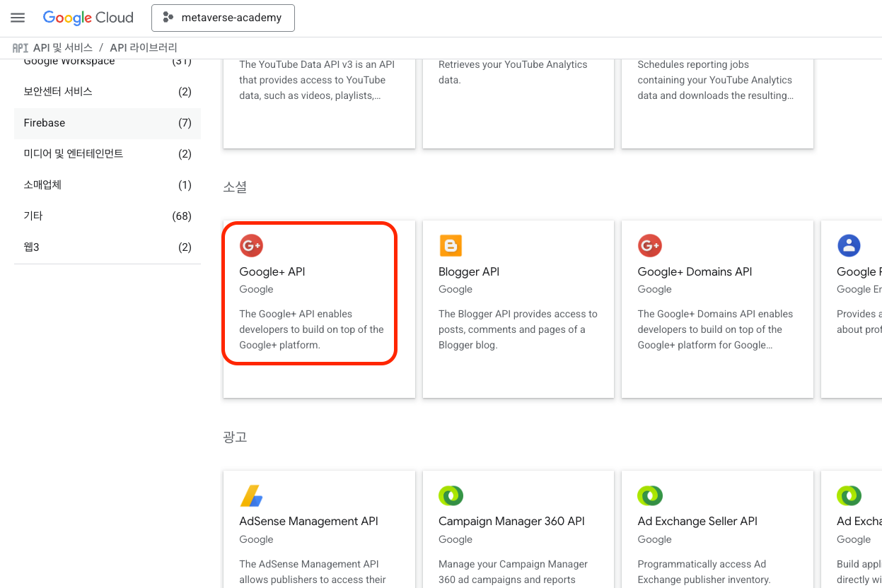Open the Google+ Domains API card title

pos(695,272)
